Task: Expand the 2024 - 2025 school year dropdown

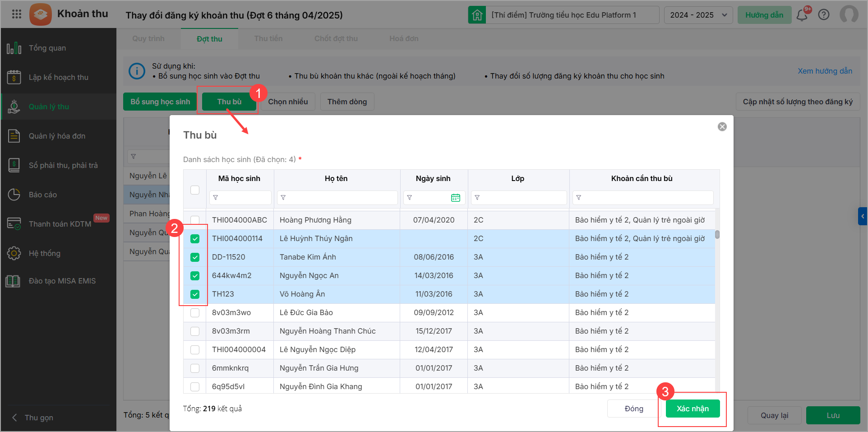Action: point(698,15)
